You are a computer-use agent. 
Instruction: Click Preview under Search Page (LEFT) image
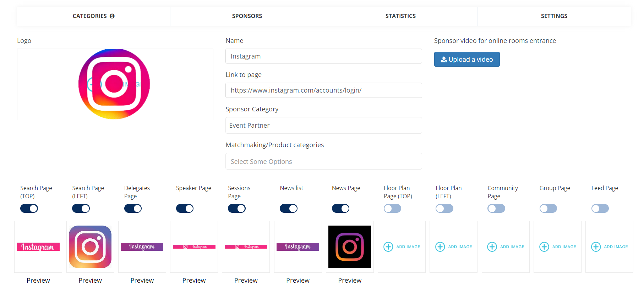click(x=90, y=280)
